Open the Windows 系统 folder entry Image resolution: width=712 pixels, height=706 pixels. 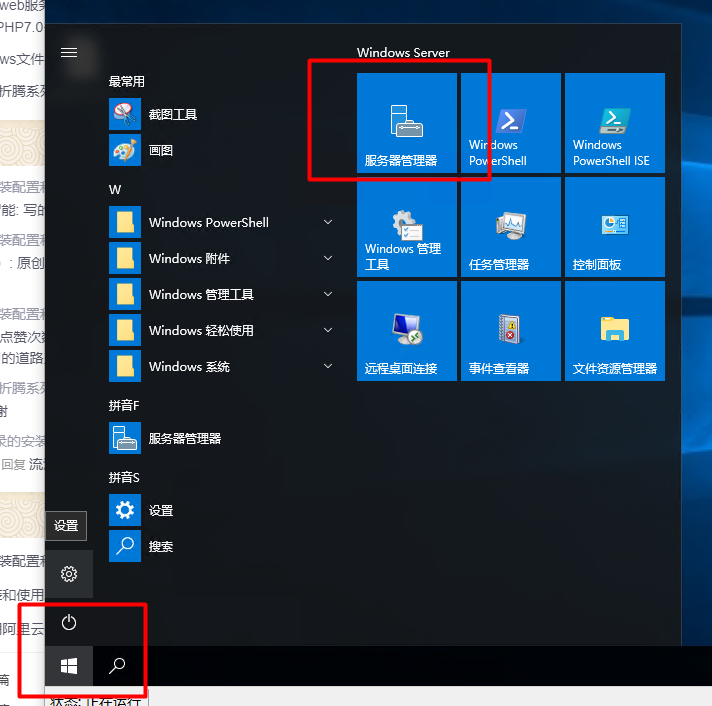click(222, 366)
